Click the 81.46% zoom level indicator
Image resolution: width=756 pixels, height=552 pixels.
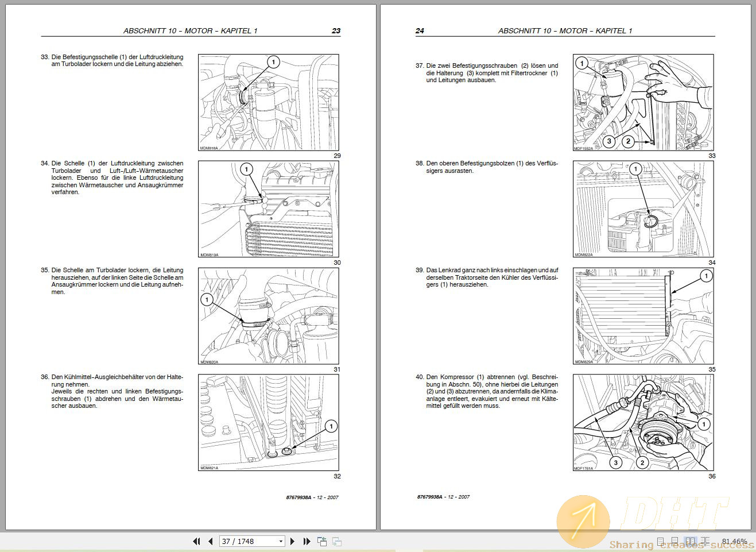click(734, 541)
